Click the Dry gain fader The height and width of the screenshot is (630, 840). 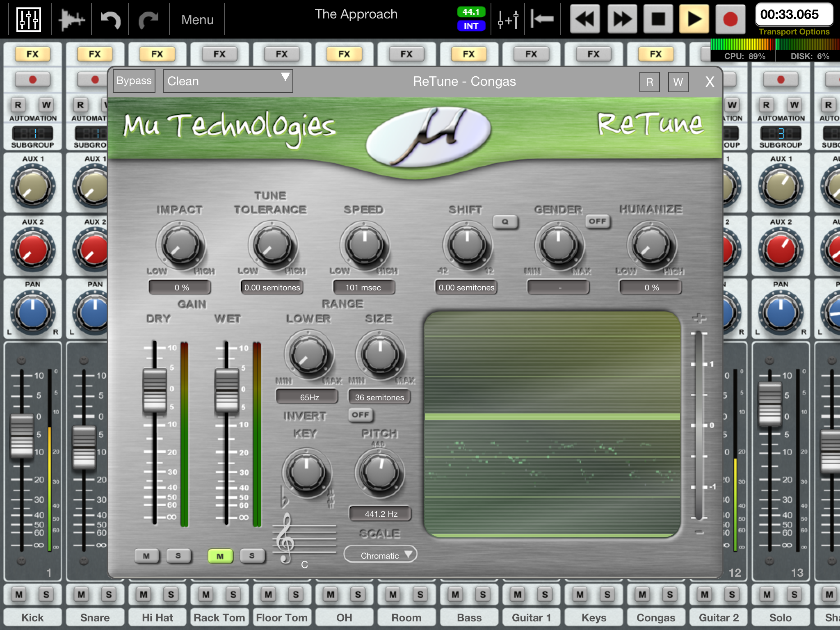(155, 390)
